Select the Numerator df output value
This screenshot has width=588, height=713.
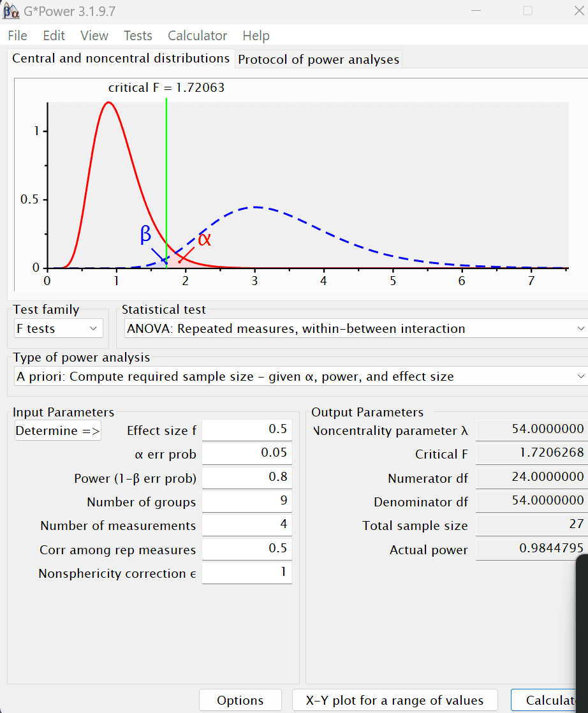pos(532,478)
